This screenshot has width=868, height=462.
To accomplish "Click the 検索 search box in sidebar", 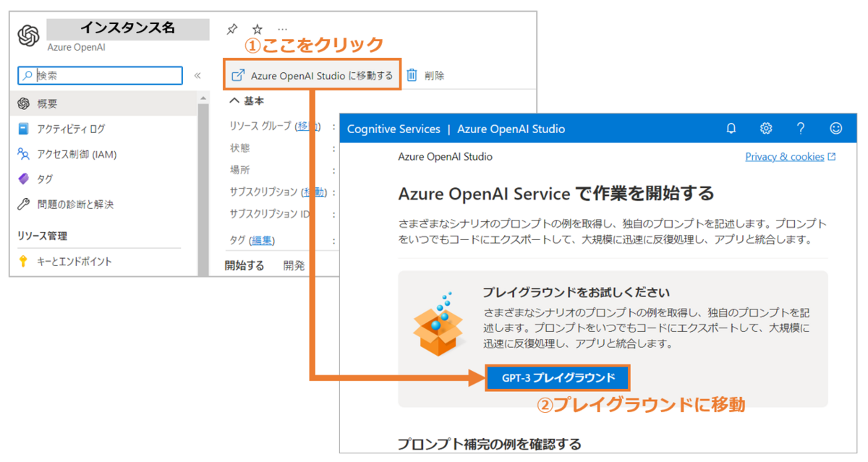I will (100, 75).
